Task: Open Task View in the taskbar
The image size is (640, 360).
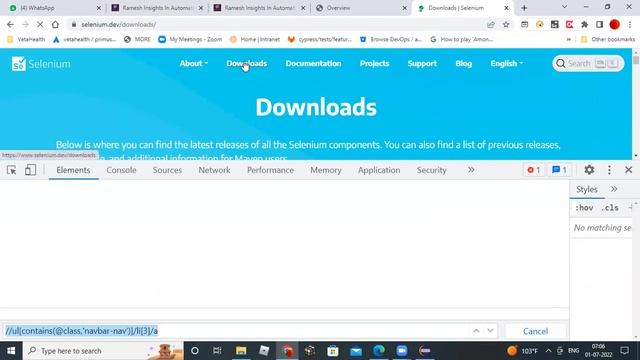Action: pyautogui.click(x=217, y=351)
